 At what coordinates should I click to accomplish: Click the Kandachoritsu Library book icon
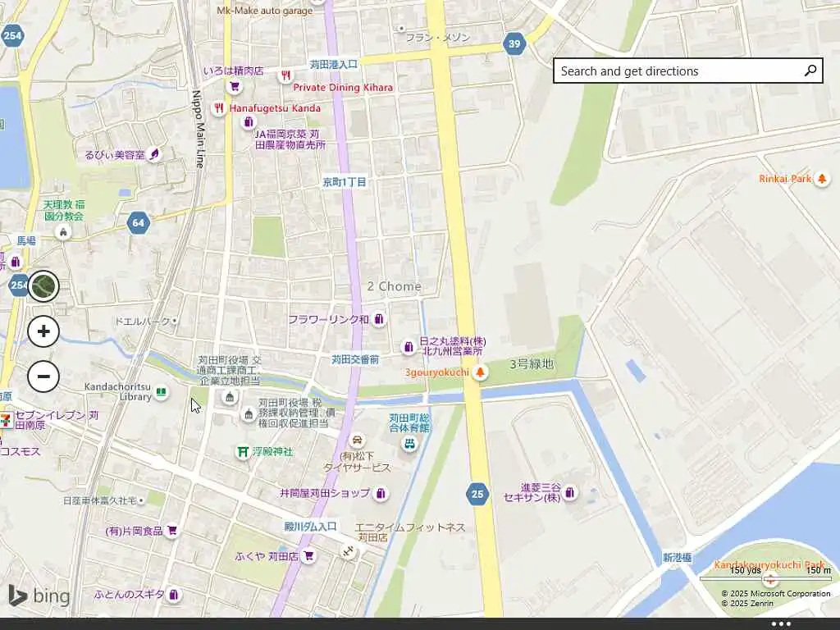[x=161, y=392]
